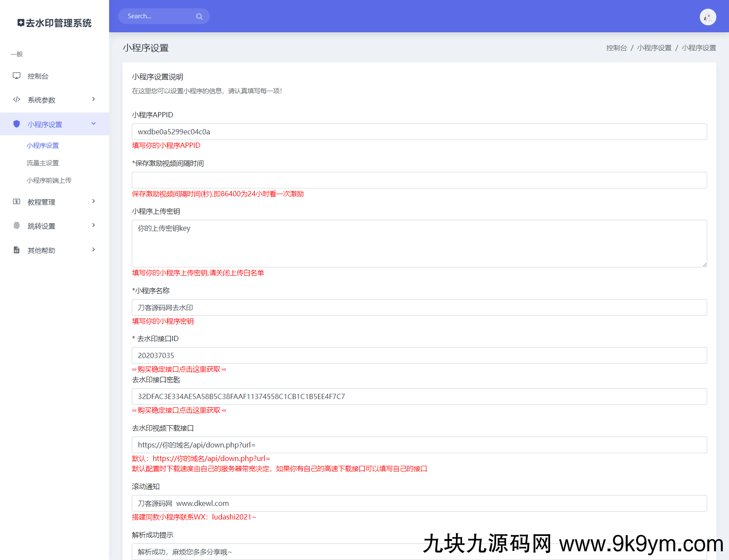Open the 小程序前端上传 submenu item
Image resolution: width=729 pixels, height=560 pixels.
click(x=49, y=181)
